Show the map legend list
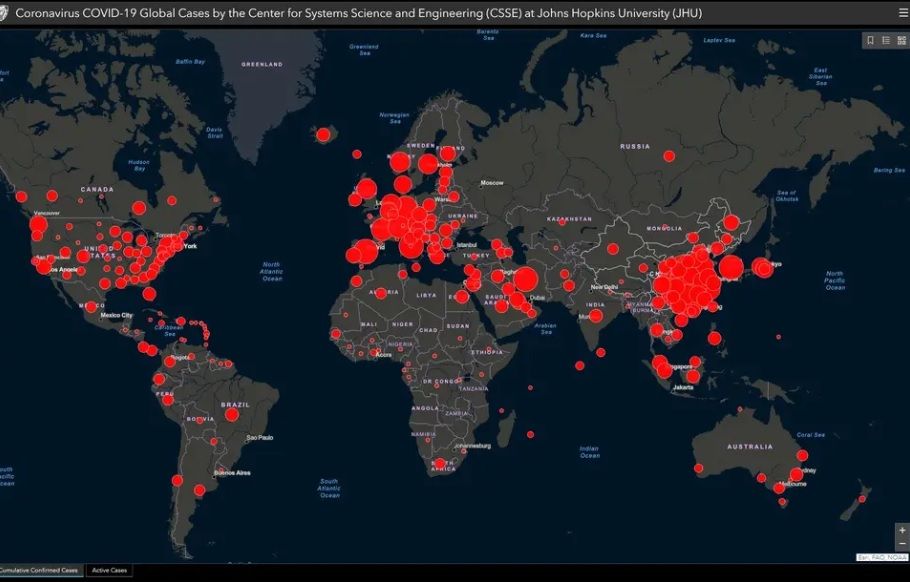 (x=886, y=40)
